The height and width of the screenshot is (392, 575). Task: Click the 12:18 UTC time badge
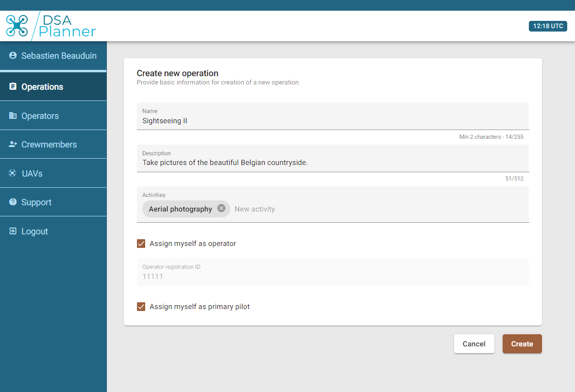pyautogui.click(x=548, y=26)
